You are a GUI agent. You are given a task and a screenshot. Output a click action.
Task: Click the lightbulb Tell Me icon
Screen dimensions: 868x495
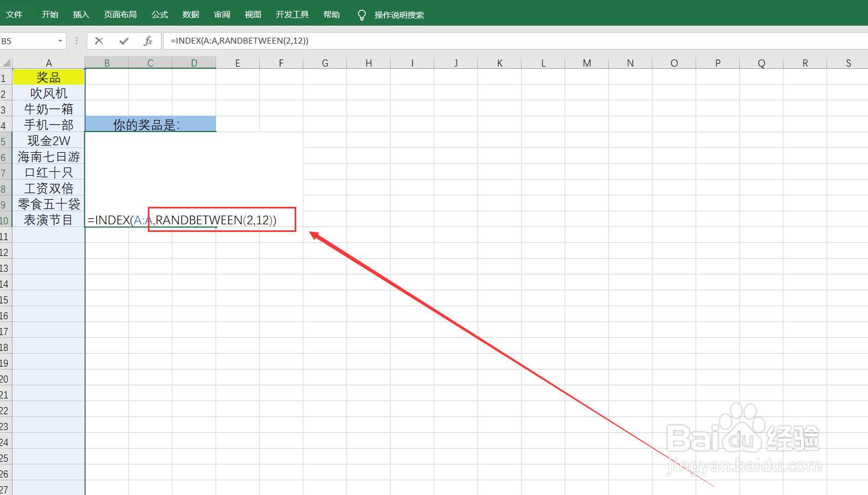(361, 15)
